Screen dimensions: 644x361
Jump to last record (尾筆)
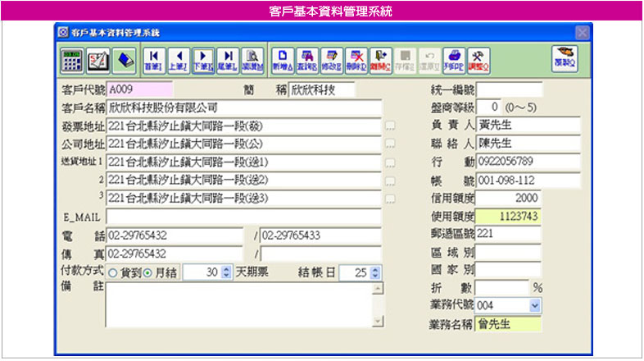(228, 60)
